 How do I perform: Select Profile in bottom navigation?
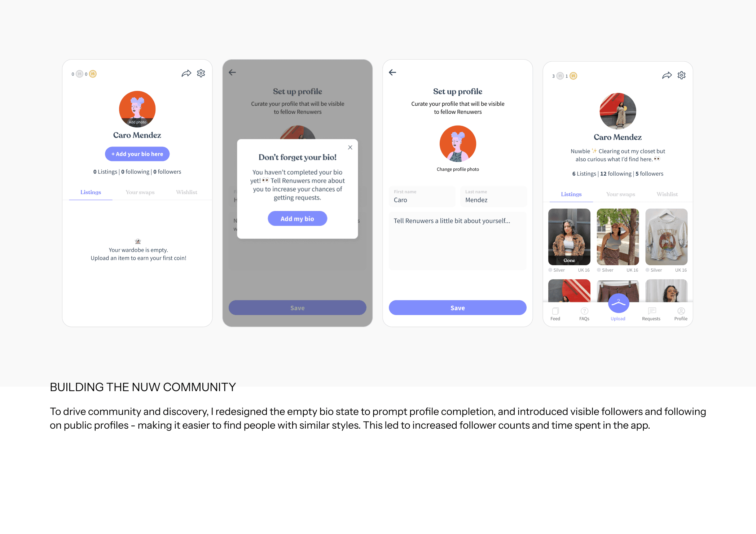[x=681, y=314]
